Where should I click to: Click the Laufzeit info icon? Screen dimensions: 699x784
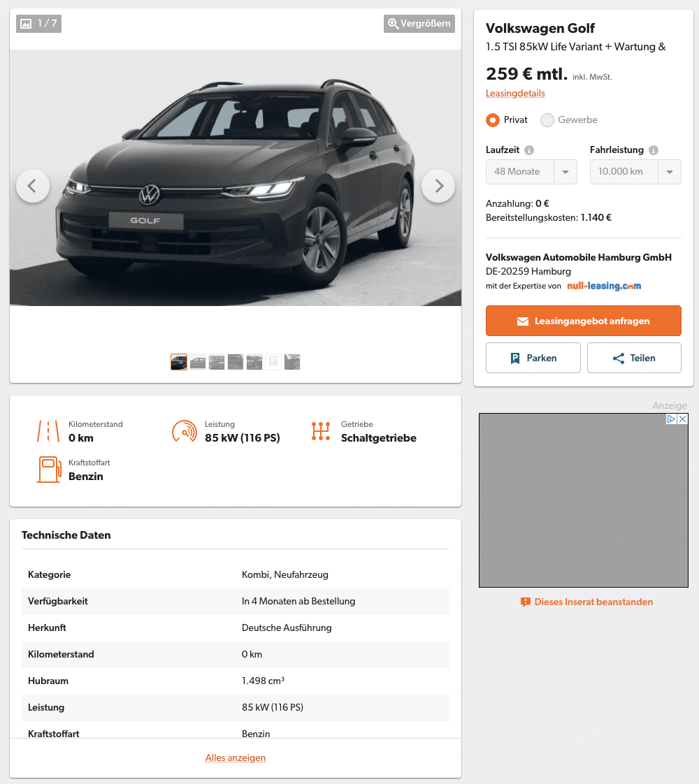tap(529, 150)
